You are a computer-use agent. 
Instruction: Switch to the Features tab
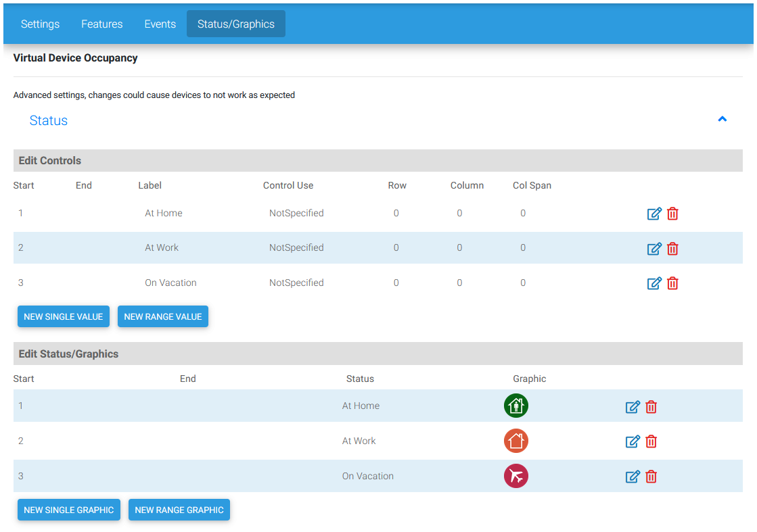[x=102, y=24]
